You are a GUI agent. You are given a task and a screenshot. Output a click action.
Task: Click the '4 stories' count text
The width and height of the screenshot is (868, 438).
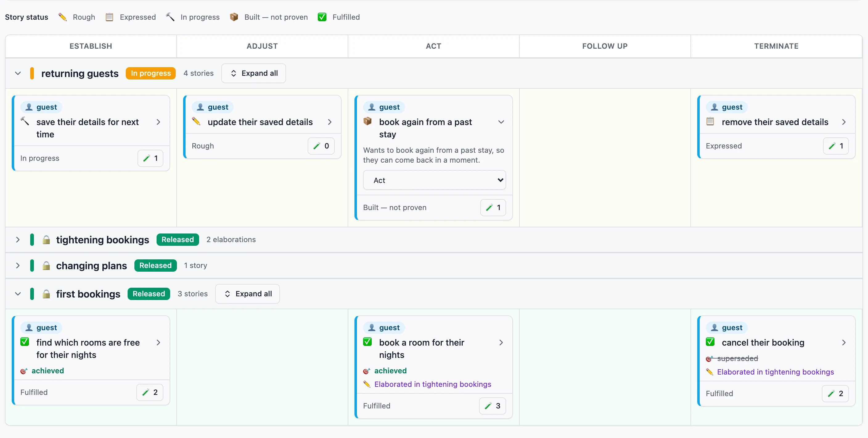click(x=199, y=73)
